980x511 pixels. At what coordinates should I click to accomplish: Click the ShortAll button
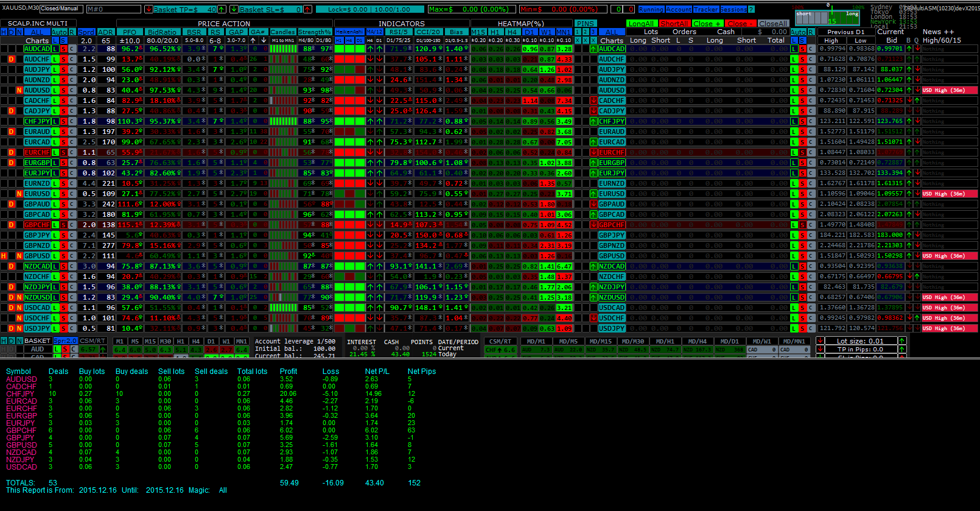pyautogui.click(x=675, y=23)
